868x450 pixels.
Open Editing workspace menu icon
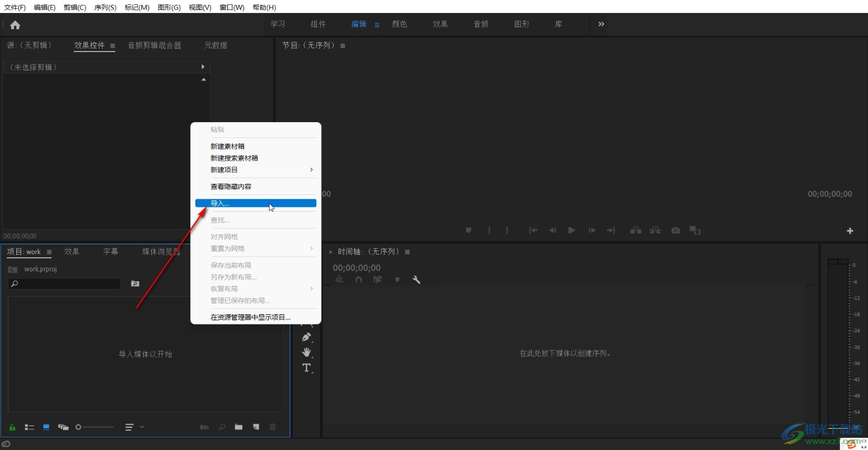coord(377,25)
